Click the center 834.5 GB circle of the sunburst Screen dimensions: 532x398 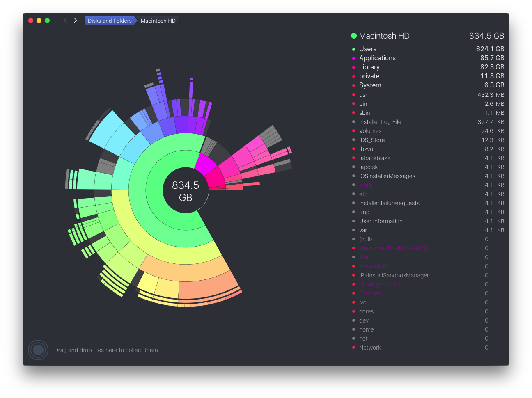pyautogui.click(x=186, y=191)
